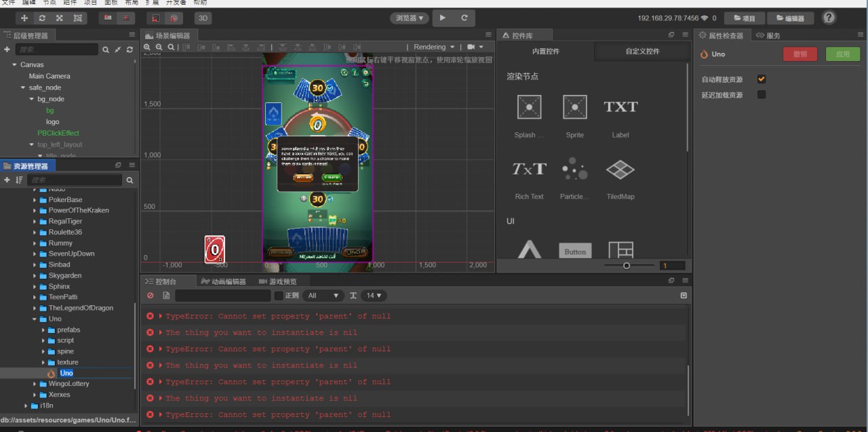Choose the TiledMap widget icon
The height and width of the screenshot is (432, 868).
pos(620,170)
